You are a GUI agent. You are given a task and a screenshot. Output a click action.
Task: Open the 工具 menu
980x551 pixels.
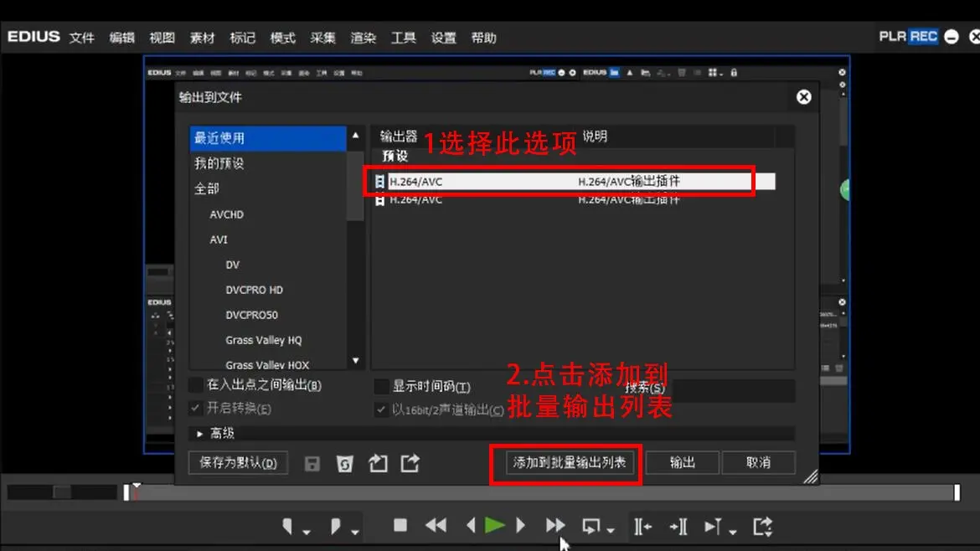pos(403,39)
